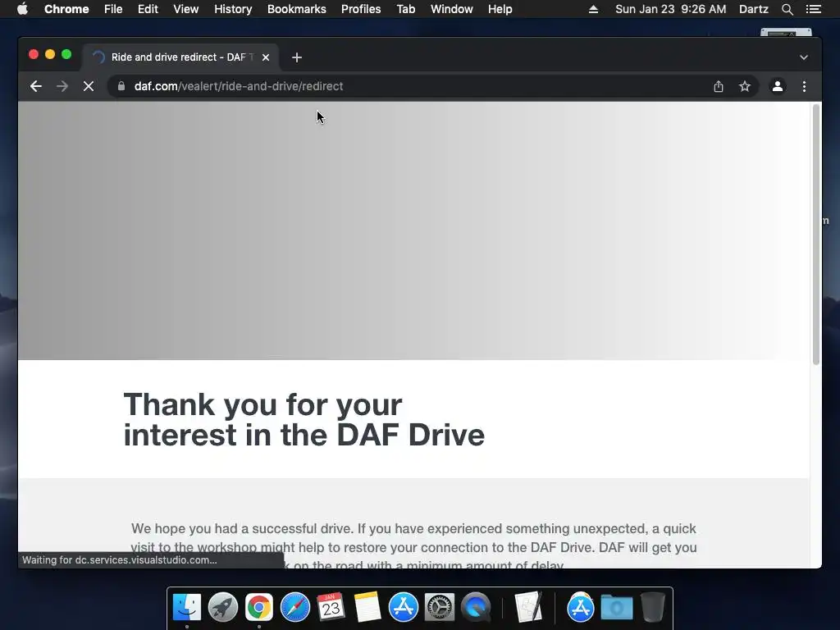Open QuickTime Player in the Dock
This screenshot has height=630, width=840.
[476, 608]
